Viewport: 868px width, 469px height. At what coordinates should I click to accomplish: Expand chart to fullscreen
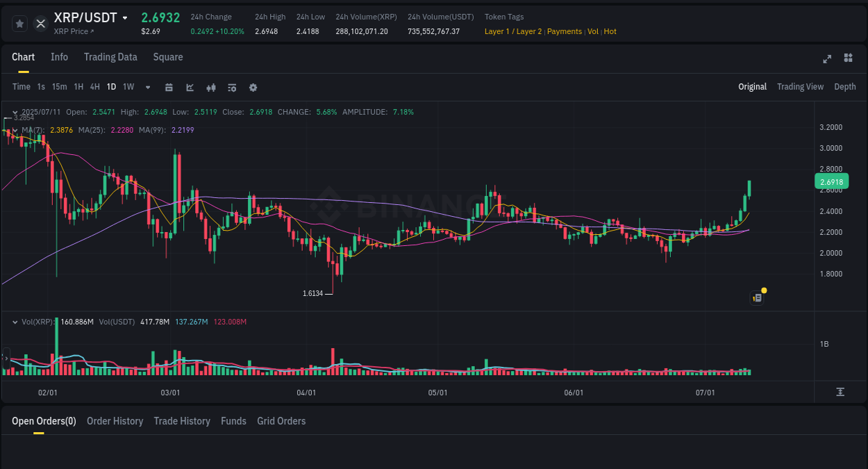coord(826,59)
